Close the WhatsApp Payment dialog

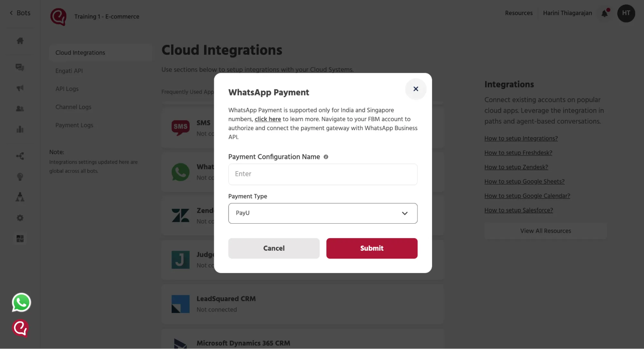click(x=416, y=89)
